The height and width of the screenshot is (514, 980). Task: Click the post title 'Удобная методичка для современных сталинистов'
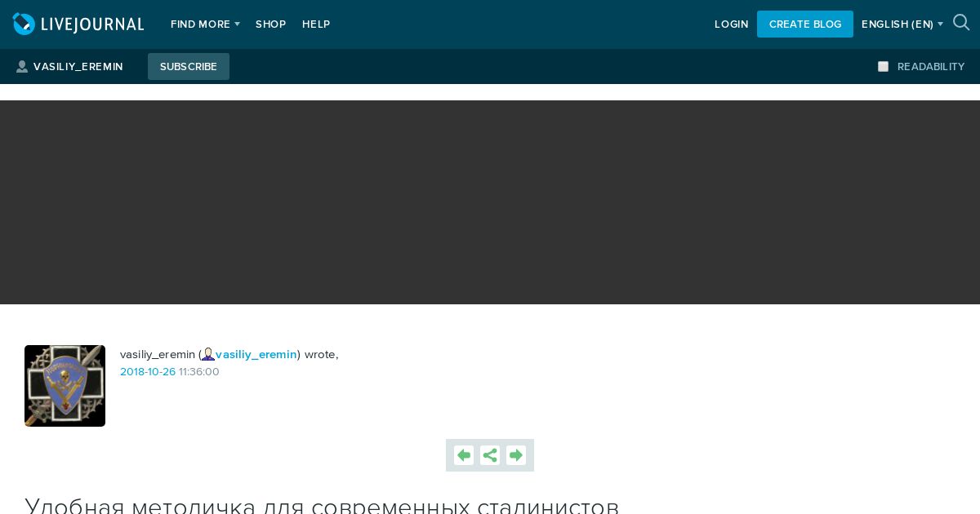point(322,506)
